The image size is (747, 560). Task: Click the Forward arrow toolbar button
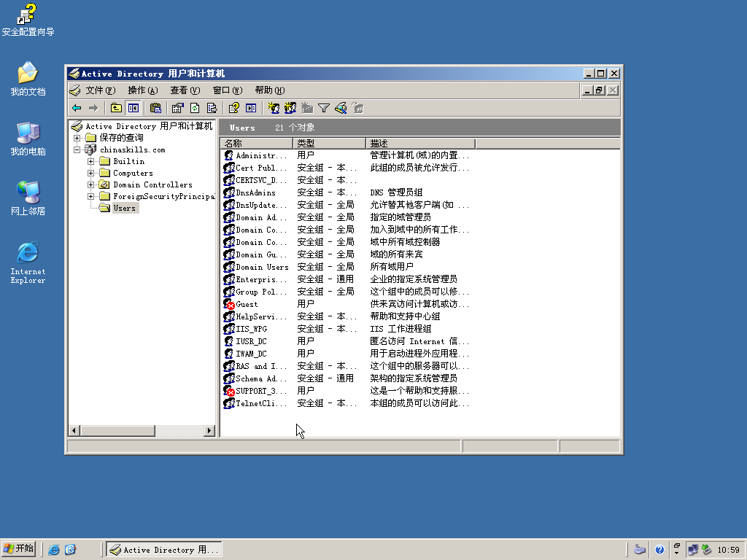(93, 108)
